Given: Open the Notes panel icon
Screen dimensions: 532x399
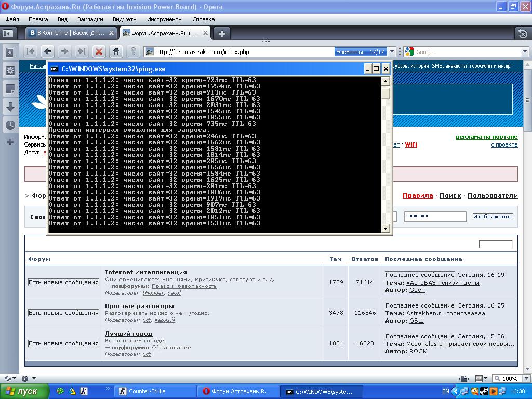Looking at the screenshot, I should point(10,88).
